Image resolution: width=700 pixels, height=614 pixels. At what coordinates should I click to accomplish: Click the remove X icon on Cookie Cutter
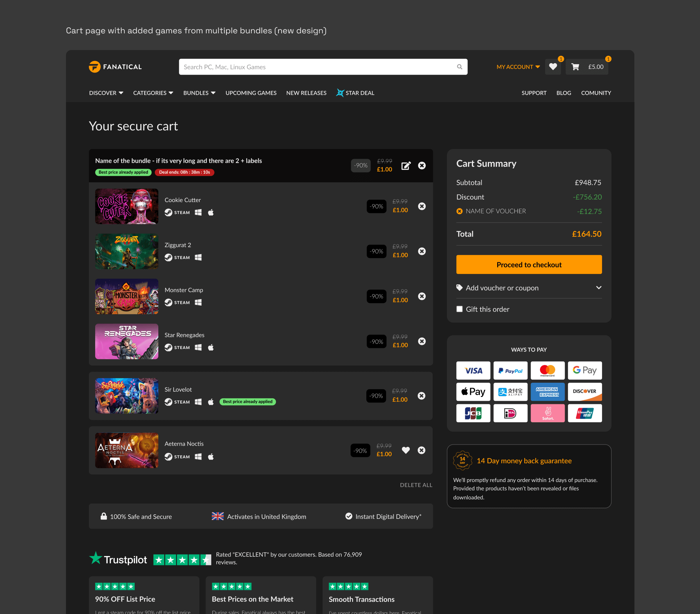click(422, 206)
